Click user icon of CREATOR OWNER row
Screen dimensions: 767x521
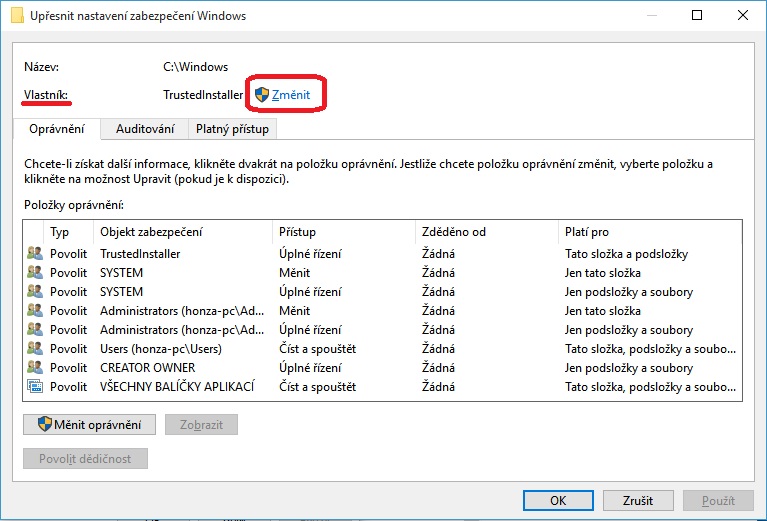[x=35, y=367]
